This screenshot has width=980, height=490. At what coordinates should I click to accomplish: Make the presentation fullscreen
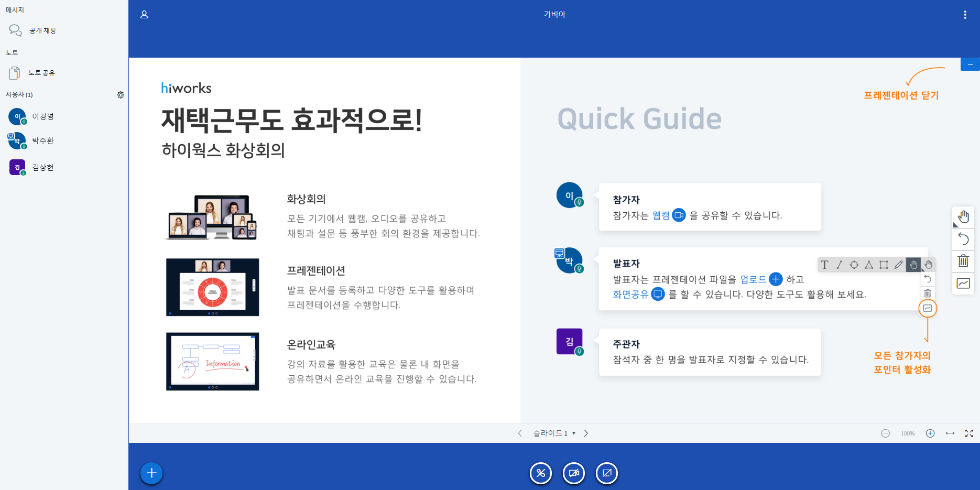click(x=969, y=433)
